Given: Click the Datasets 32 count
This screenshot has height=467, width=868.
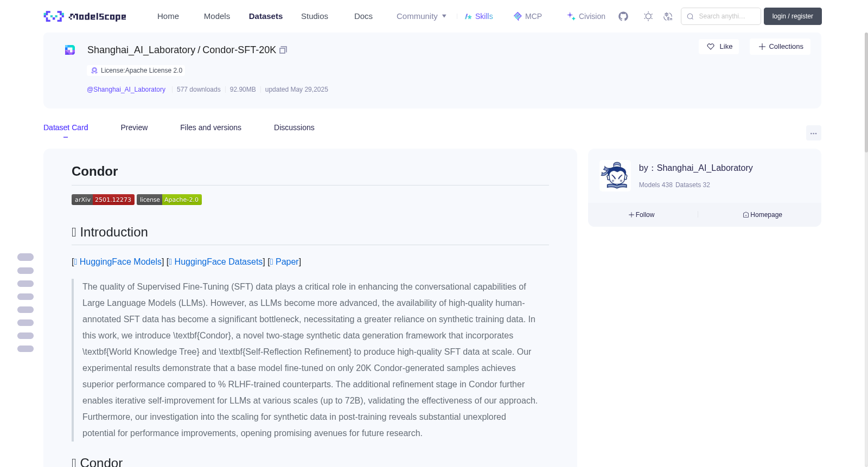Looking at the screenshot, I should click(x=693, y=185).
